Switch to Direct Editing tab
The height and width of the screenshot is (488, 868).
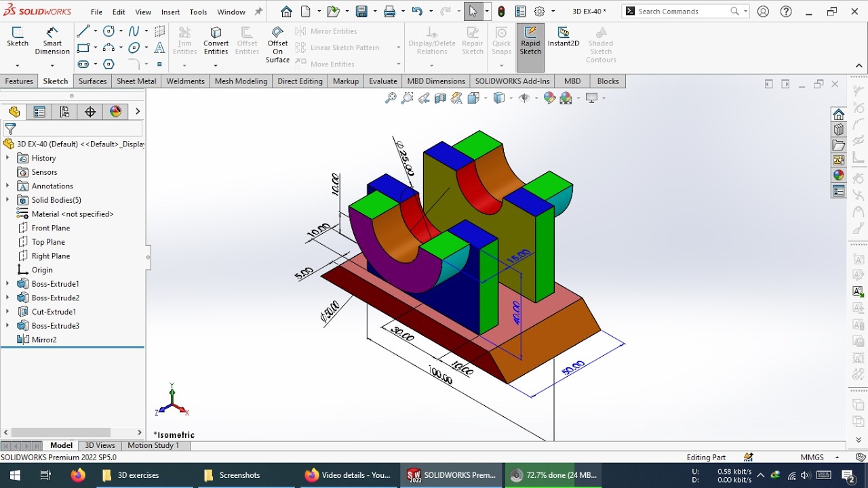coord(300,81)
